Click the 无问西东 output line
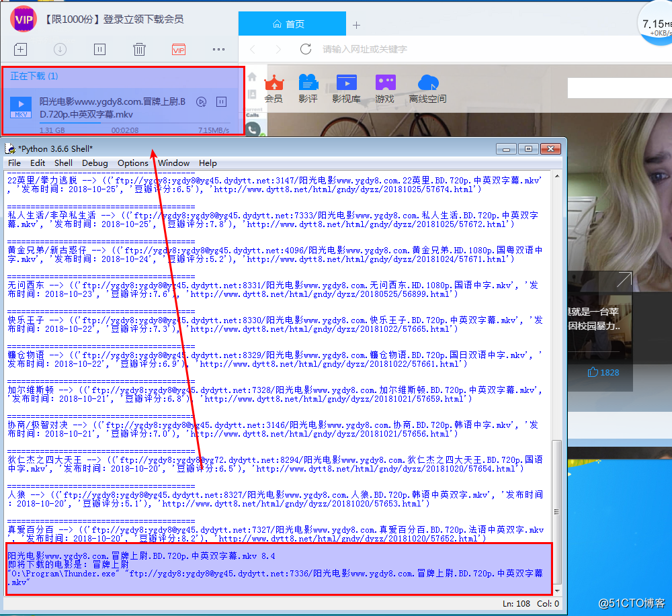This screenshot has width=672, height=616. click(273, 290)
